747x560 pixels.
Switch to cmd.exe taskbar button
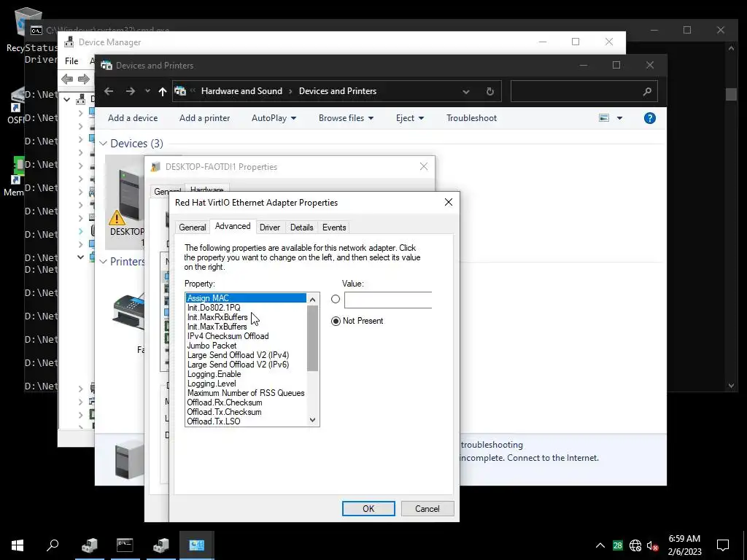[125, 545]
